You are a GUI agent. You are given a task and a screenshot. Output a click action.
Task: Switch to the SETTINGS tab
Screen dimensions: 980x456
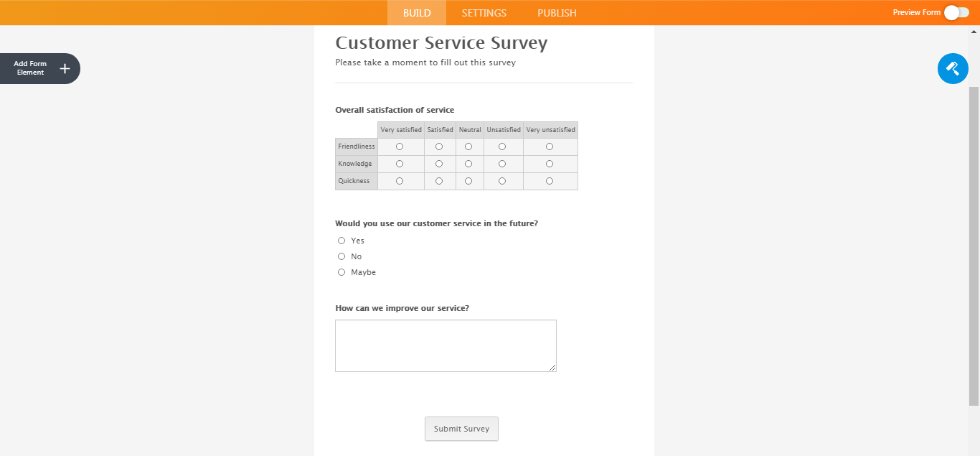click(x=484, y=13)
